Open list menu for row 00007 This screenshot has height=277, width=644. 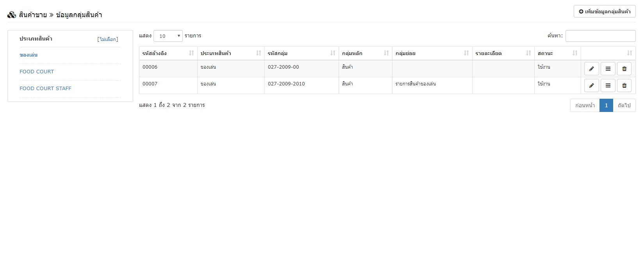coord(608,85)
